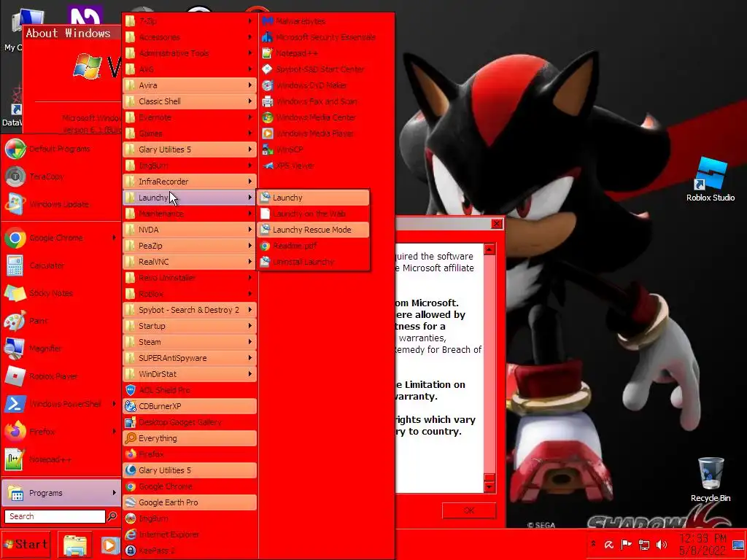The height and width of the screenshot is (560, 747).
Task: Open Sticky Notes
Action: tap(61, 293)
